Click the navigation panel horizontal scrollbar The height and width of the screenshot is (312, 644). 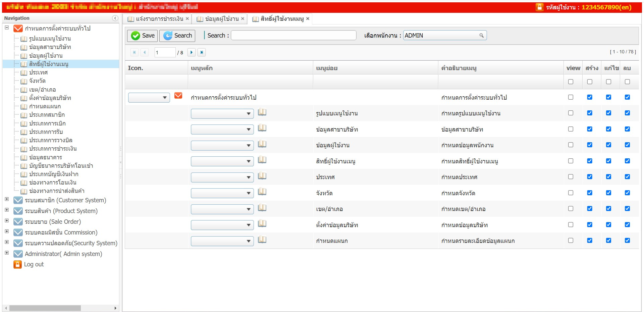click(45, 308)
